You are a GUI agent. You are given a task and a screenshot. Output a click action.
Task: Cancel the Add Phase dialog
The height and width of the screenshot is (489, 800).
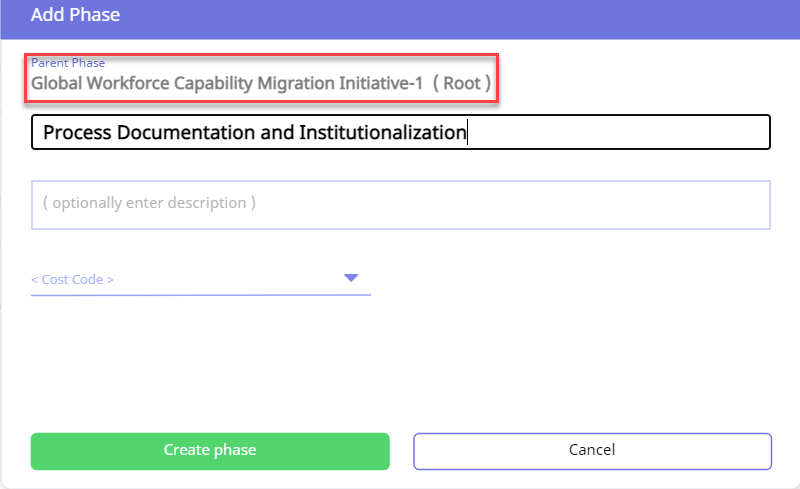coord(592,451)
